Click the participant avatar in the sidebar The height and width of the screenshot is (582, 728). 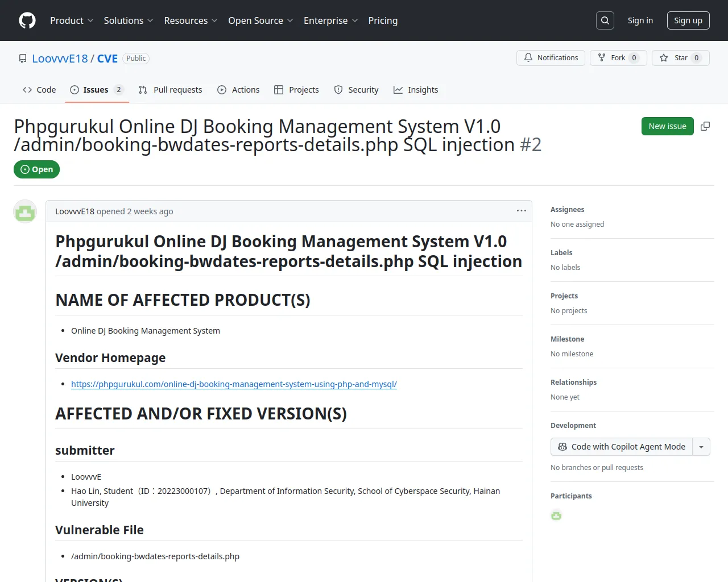click(556, 516)
